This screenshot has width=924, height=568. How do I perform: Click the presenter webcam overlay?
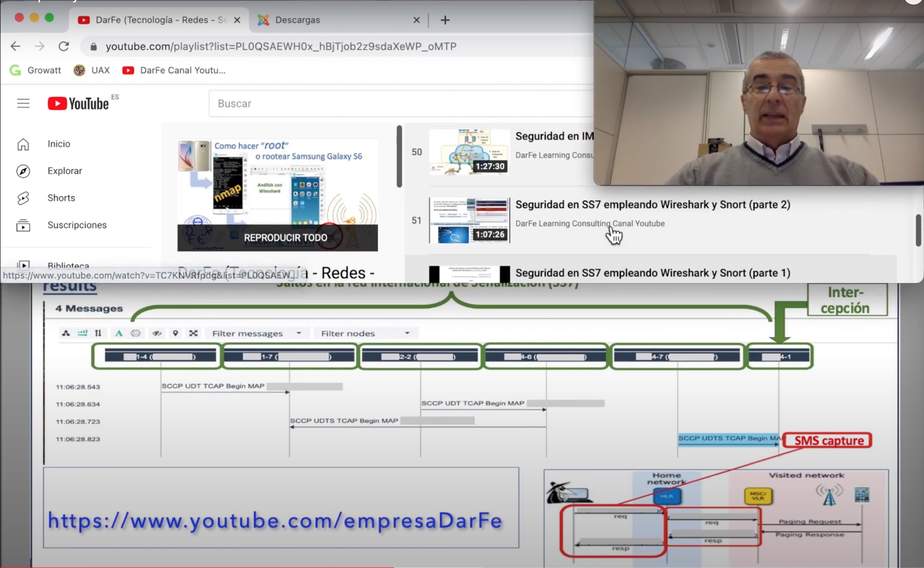[x=758, y=93]
